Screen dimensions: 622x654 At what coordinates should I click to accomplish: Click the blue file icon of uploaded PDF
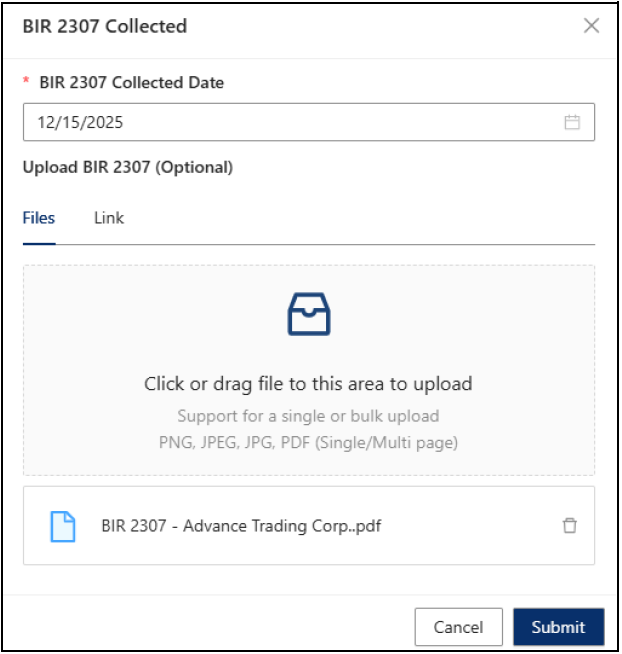[x=63, y=526]
